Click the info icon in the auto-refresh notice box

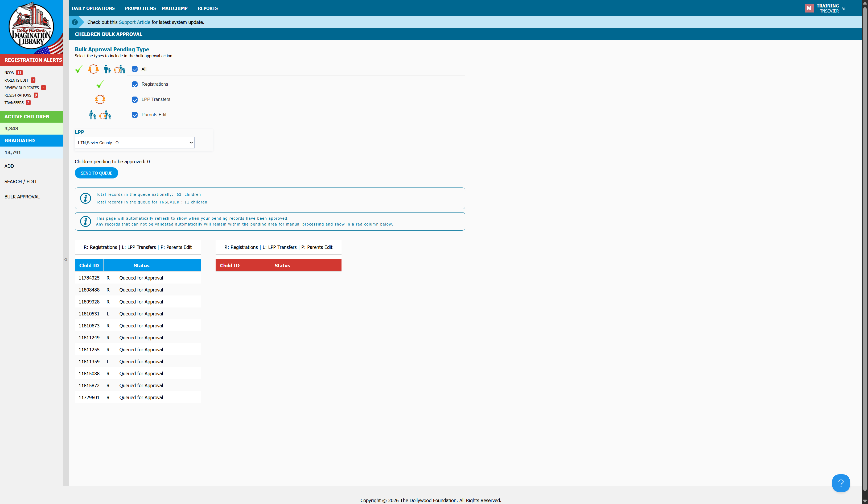85,221
